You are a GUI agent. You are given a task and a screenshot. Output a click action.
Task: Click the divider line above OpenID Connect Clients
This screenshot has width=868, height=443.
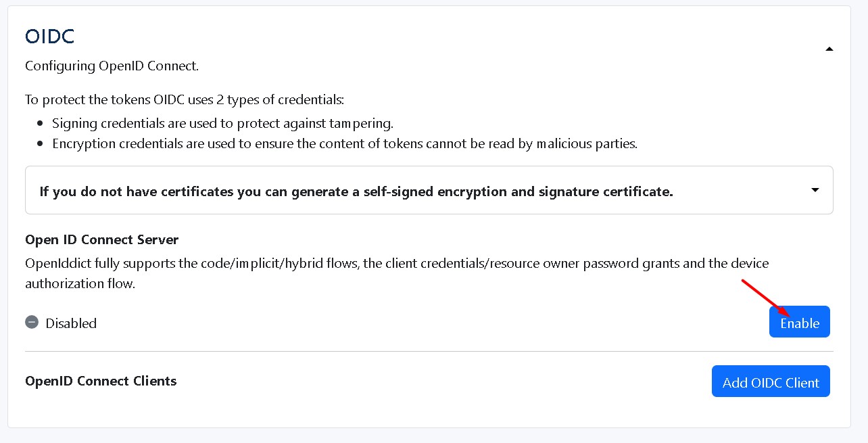tap(429, 352)
